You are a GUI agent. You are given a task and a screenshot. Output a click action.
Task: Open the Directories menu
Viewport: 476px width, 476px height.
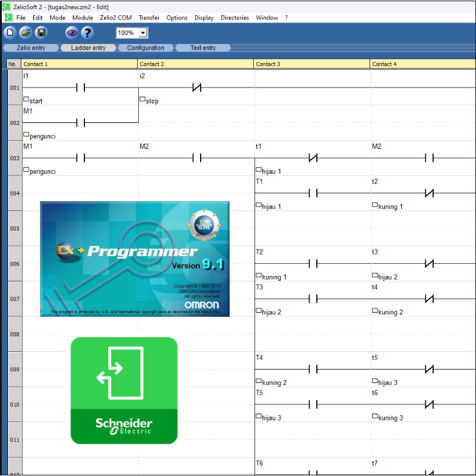(x=235, y=18)
